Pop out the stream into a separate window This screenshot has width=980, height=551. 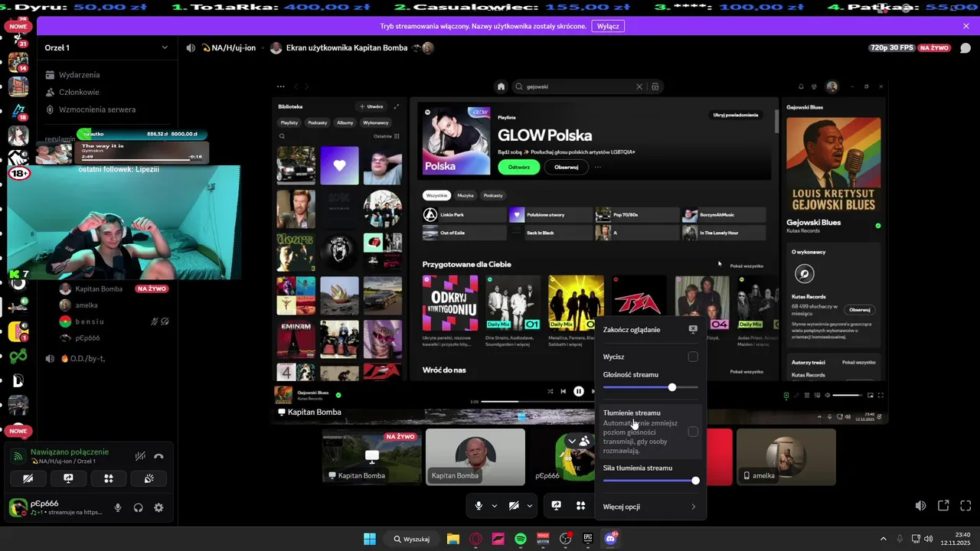(x=943, y=506)
